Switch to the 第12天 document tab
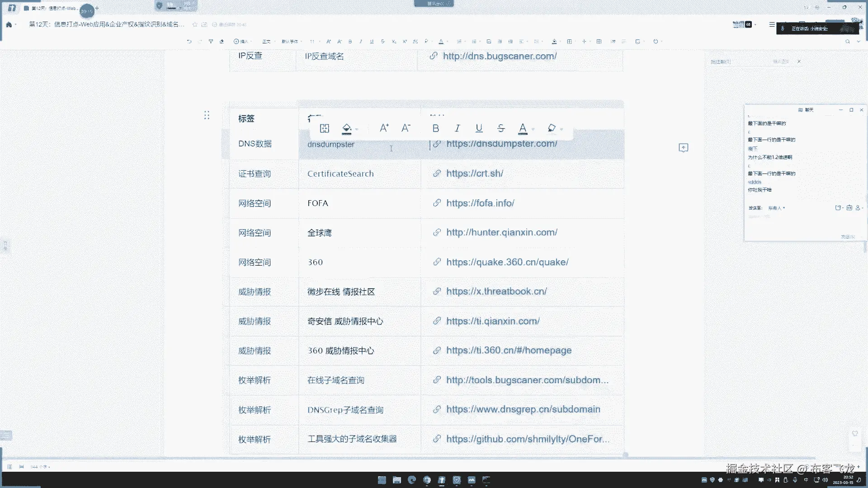This screenshot has width=868, height=488. click(52, 8)
